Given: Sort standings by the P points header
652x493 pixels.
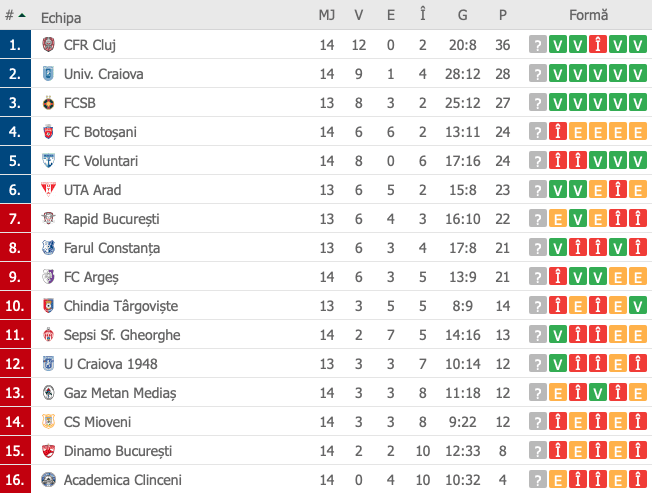Looking at the screenshot, I should 502,15.
